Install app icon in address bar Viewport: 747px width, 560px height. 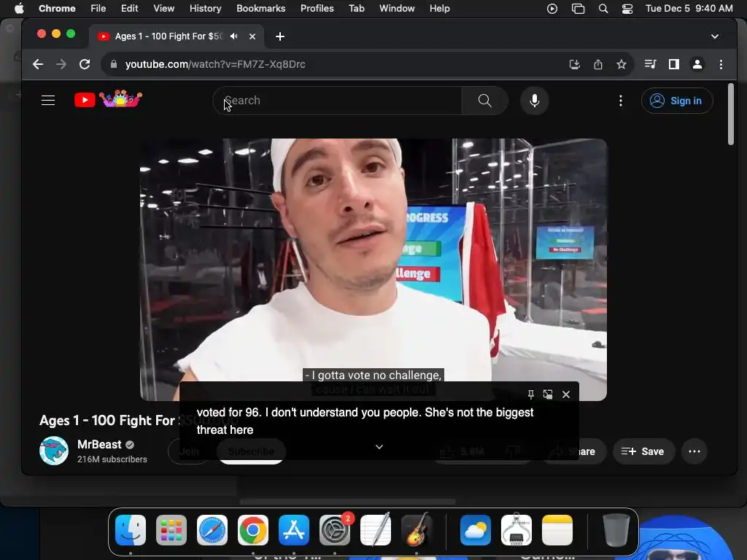point(575,64)
